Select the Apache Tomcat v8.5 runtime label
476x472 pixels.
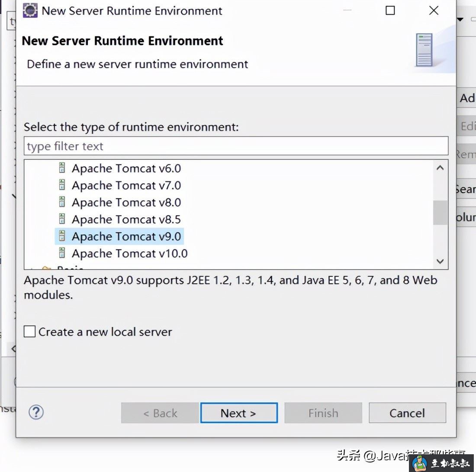point(126,219)
